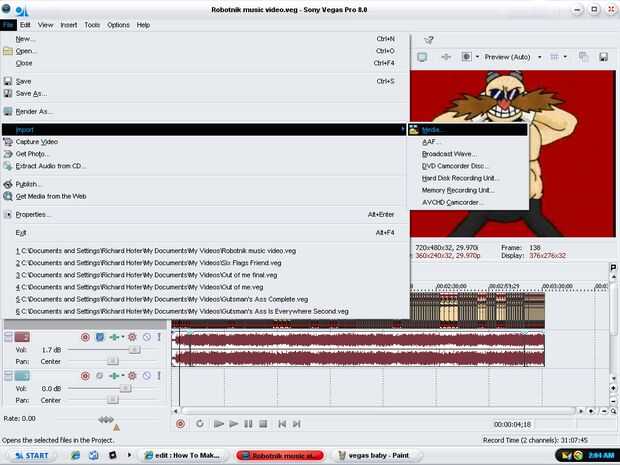Click the What's This help icon
The width and height of the screenshot is (620, 465).
428,40
